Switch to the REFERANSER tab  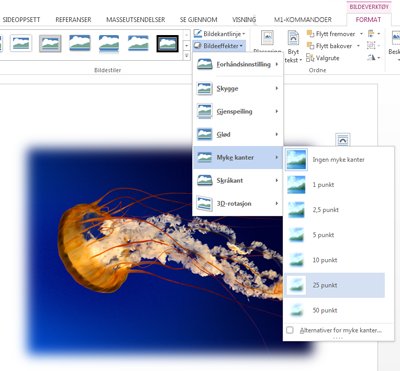pos(73,20)
